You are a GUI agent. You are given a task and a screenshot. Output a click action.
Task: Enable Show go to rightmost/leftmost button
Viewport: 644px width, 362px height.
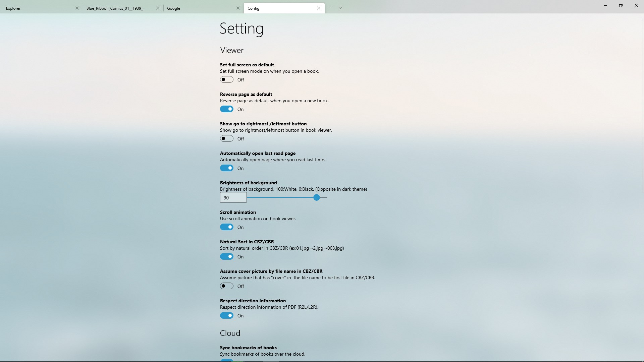pos(227,139)
